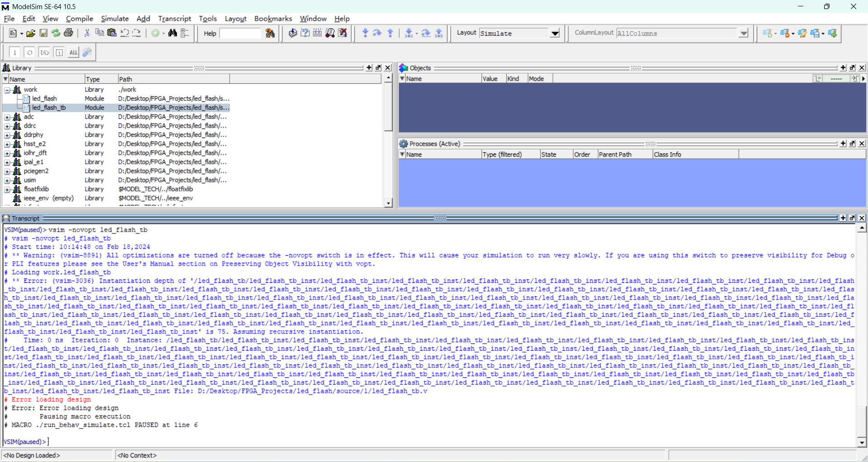The height and width of the screenshot is (462, 868).
Task: Undock the Transcript panel
Action: pyautogui.click(x=852, y=218)
